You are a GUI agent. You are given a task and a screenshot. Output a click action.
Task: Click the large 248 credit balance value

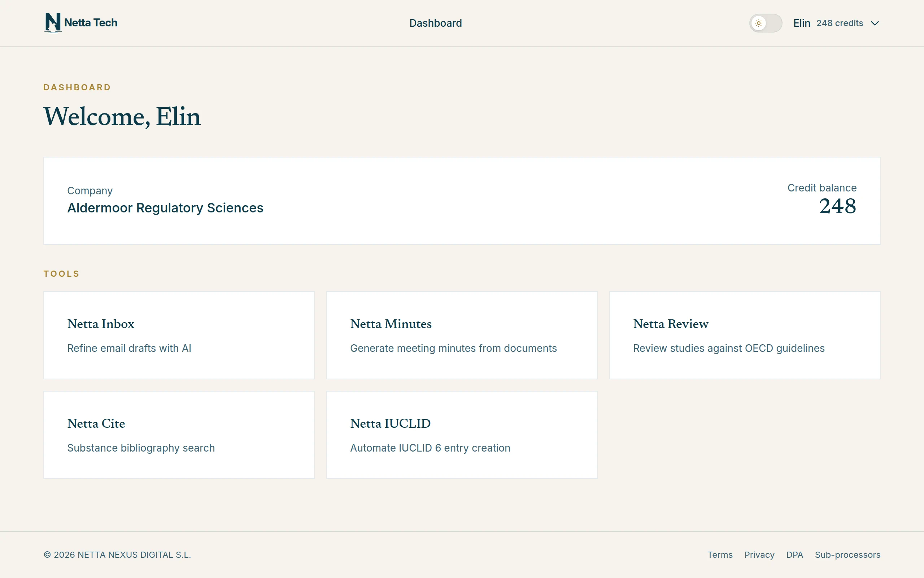point(838,206)
